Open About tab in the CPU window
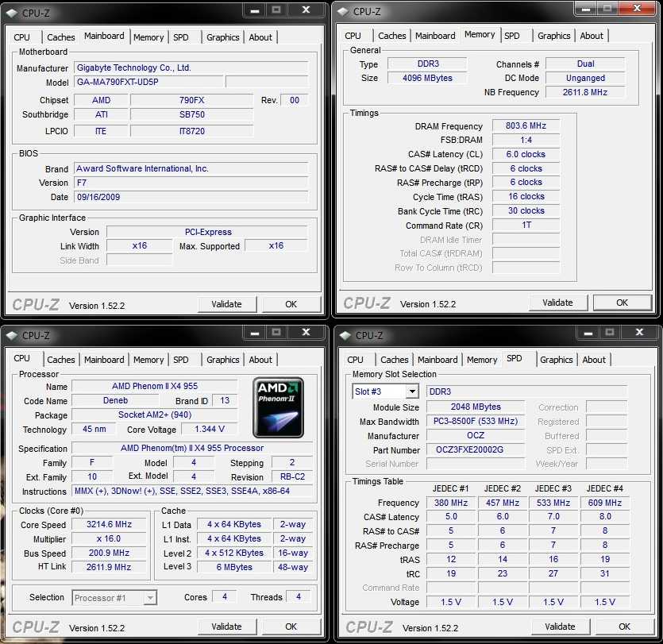This screenshot has height=644, width=663. (x=260, y=360)
